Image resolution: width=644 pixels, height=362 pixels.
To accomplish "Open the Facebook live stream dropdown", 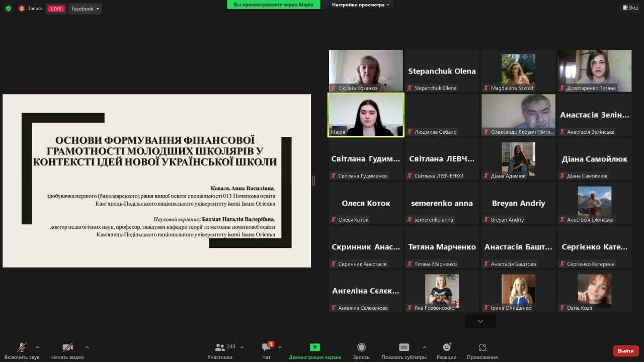I will tap(85, 9).
